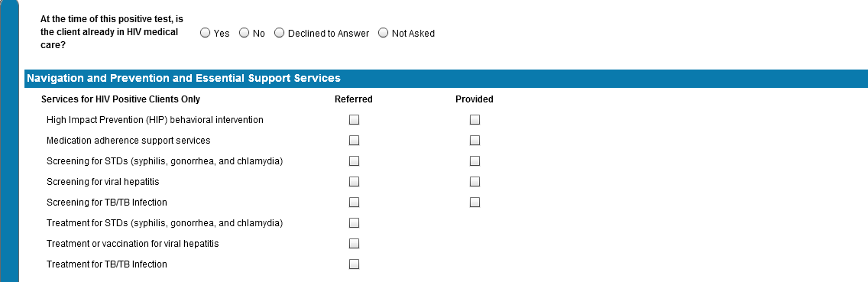
Task: Choose Declined to Answer radio option
Action: pyautogui.click(x=280, y=33)
